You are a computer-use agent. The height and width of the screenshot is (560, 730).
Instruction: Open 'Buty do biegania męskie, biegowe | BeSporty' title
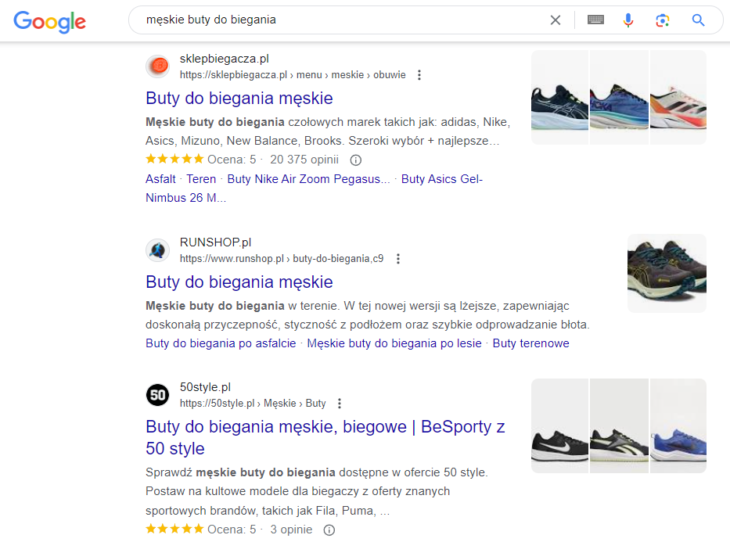pyautogui.click(x=325, y=437)
